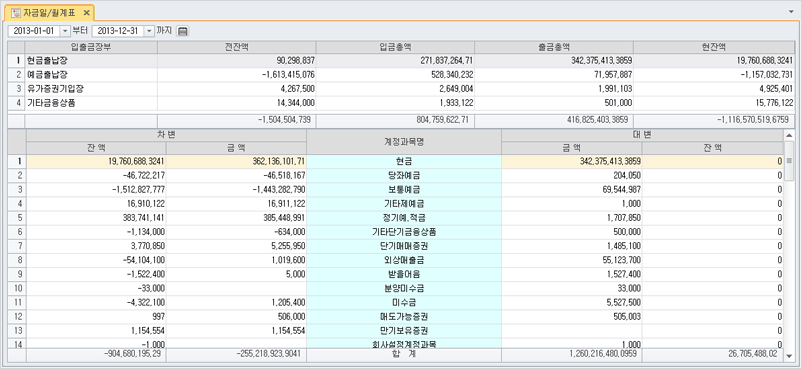Select the 기타금융상품 row

click(402, 103)
